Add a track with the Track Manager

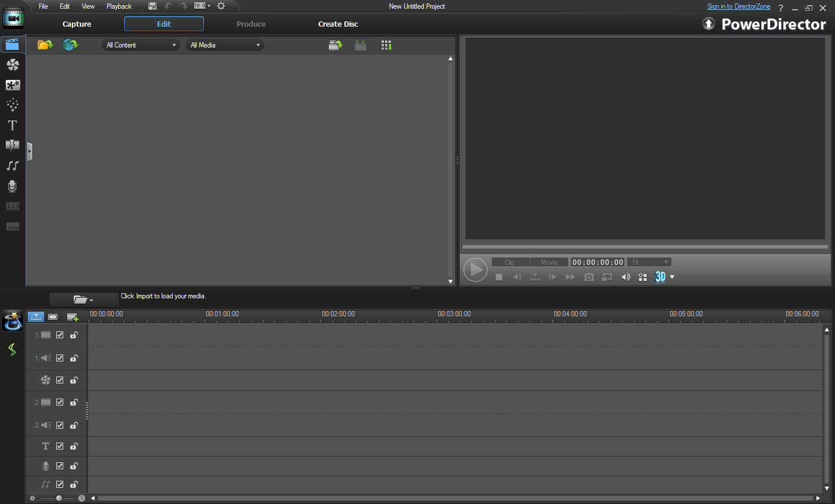72,317
